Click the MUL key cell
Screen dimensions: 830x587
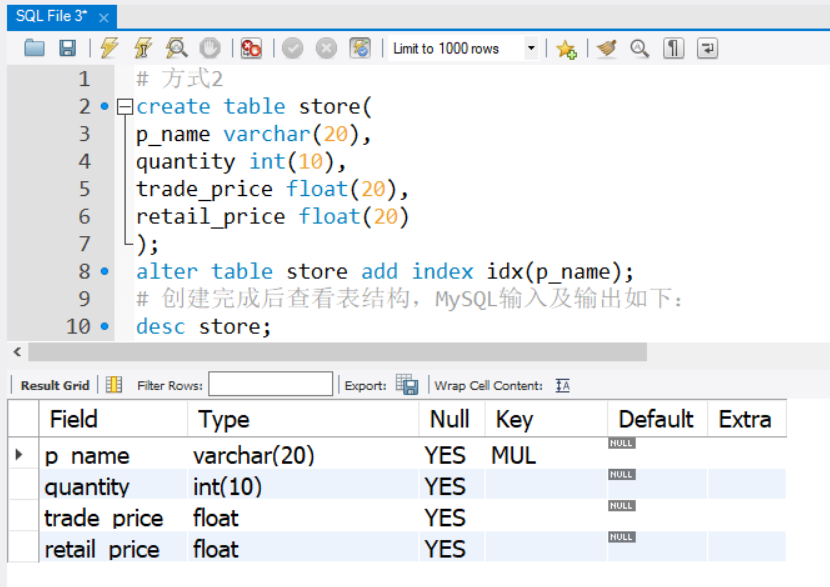(x=546, y=455)
